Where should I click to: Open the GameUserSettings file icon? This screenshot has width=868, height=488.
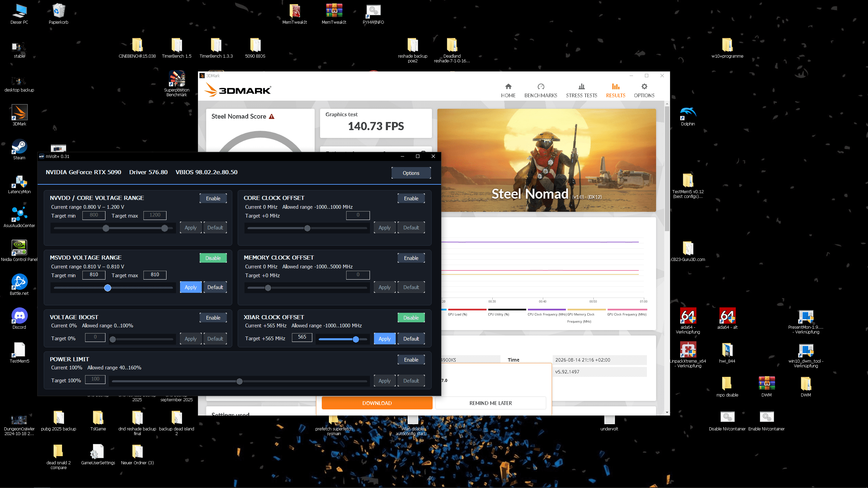98,454
